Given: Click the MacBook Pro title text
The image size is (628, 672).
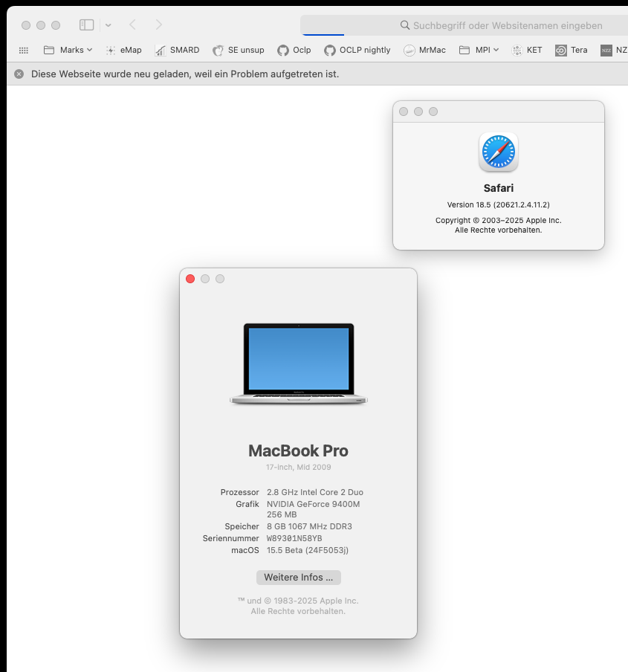Looking at the screenshot, I should (x=299, y=451).
